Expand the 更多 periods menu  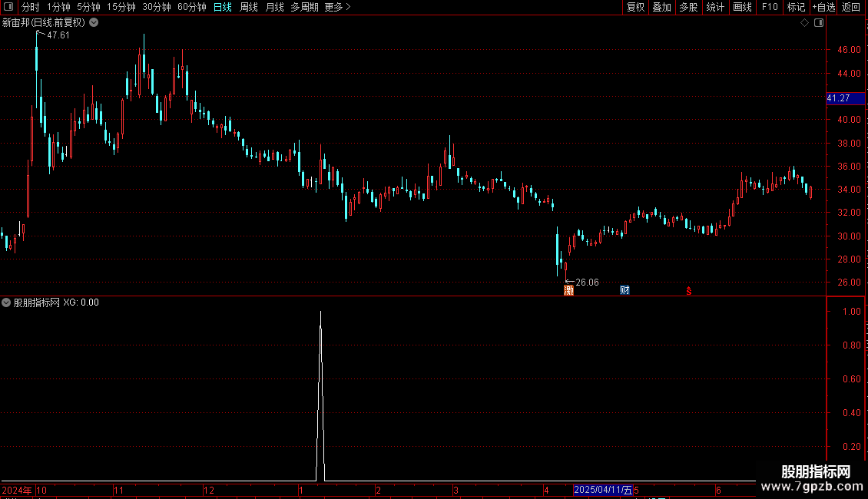pos(337,7)
